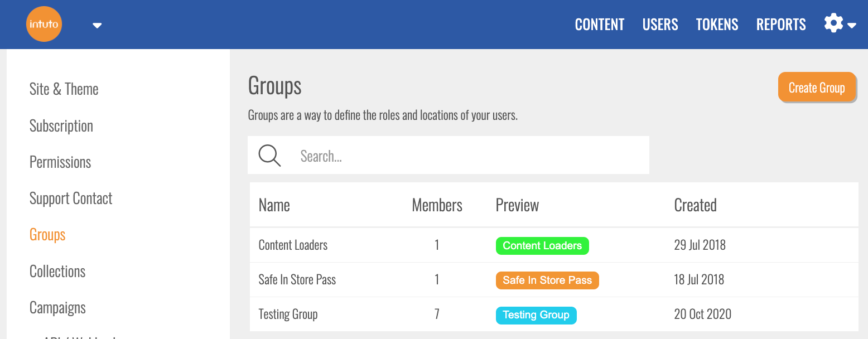868x339 pixels.
Task: Open the CONTENT menu
Action: (599, 25)
